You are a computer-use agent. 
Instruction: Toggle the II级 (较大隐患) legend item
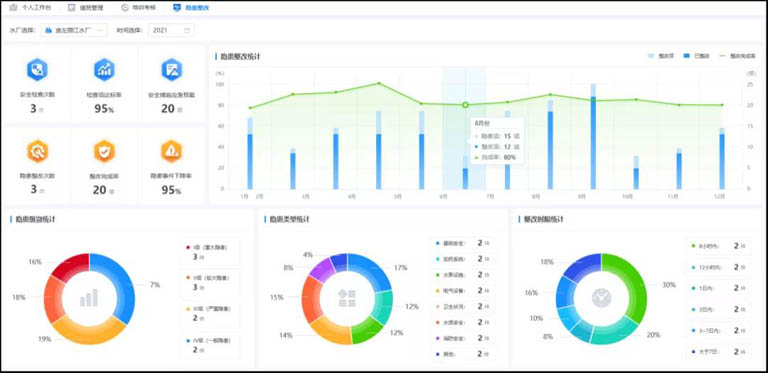[x=210, y=282]
